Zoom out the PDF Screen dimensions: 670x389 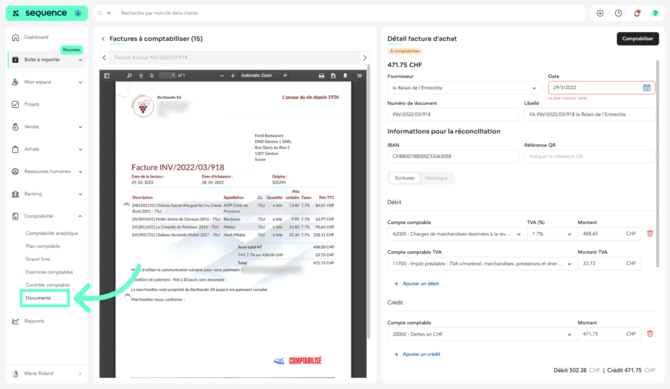pos(222,76)
